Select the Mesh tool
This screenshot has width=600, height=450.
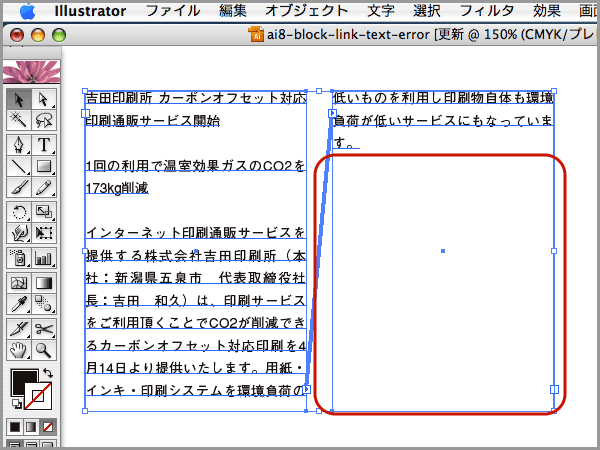19,283
